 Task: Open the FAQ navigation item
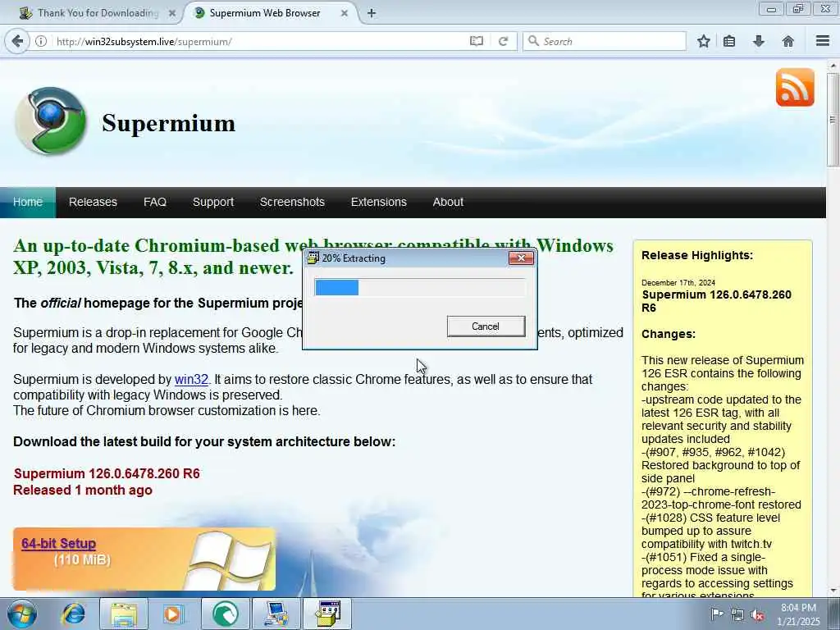(x=155, y=202)
